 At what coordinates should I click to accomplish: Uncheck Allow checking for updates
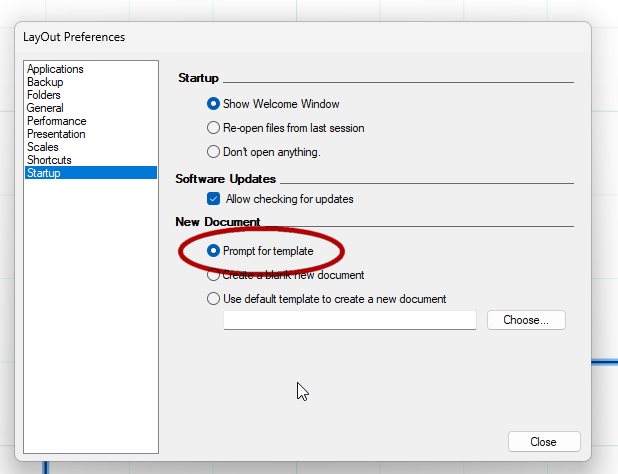[213, 199]
